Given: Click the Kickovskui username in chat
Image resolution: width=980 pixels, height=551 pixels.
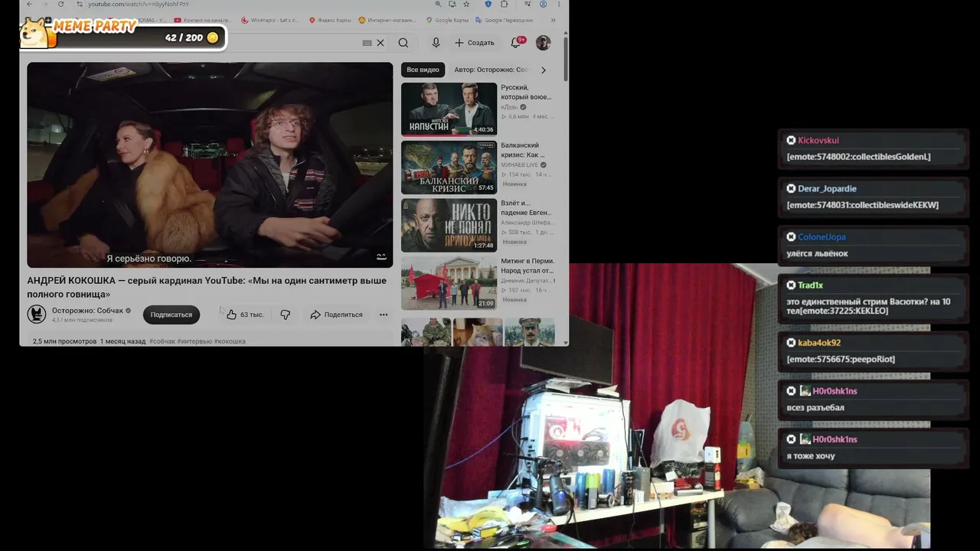Looking at the screenshot, I should tap(818, 140).
